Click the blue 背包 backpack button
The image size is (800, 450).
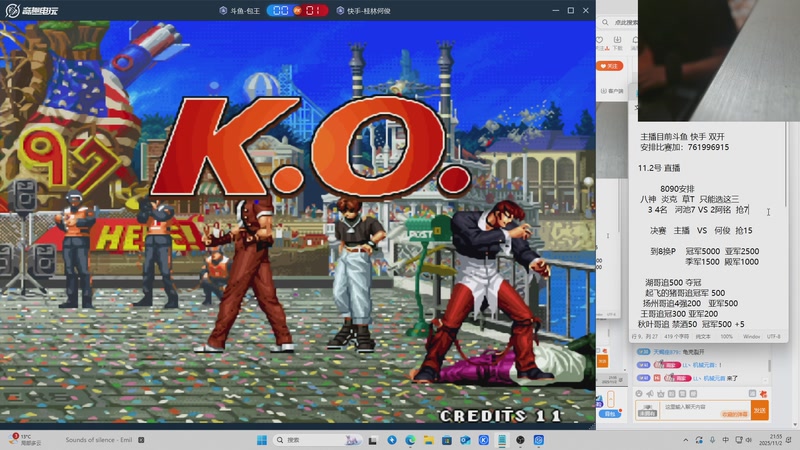[x=610, y=414]
